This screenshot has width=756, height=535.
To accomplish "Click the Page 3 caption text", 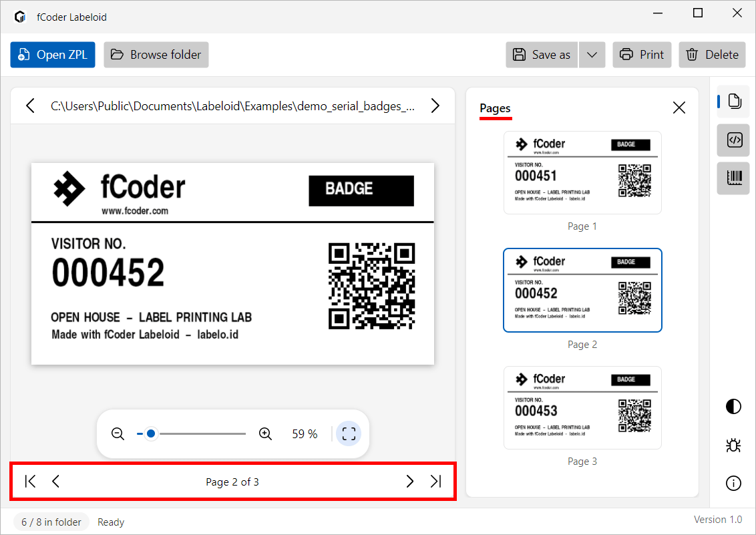I will (x=582, y=462).
